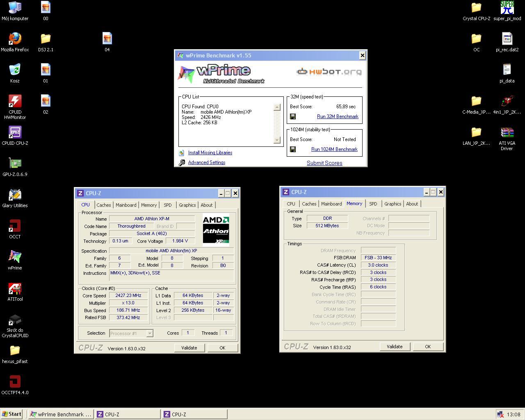Open CPU tab in right CPU-Z window
The height and width of the screenshot is (420, 525).
tap(291, 204)
